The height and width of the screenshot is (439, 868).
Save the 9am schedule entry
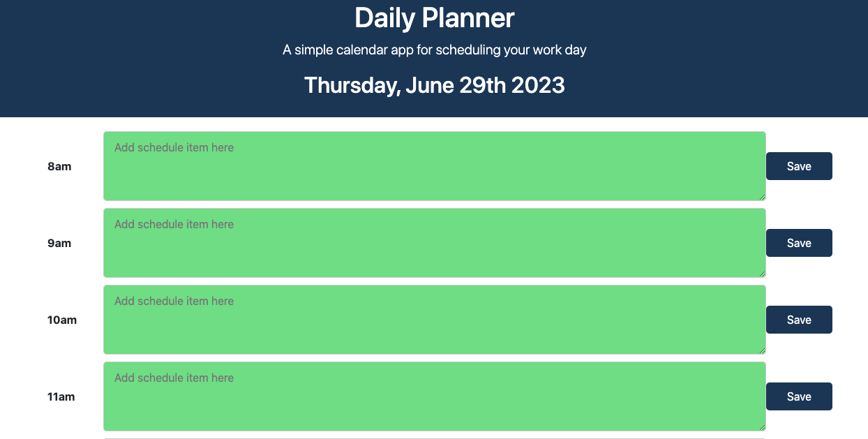[x=799, y=243]
